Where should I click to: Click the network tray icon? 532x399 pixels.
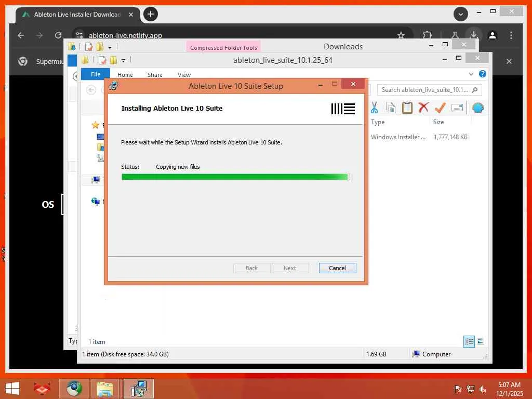(x=470, y=389)
